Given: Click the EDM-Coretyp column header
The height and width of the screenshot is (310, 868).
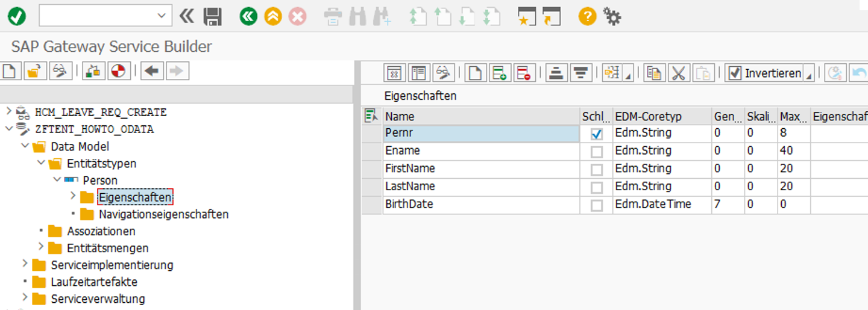Looking at the screenshot, I should (x=661, y=116).
